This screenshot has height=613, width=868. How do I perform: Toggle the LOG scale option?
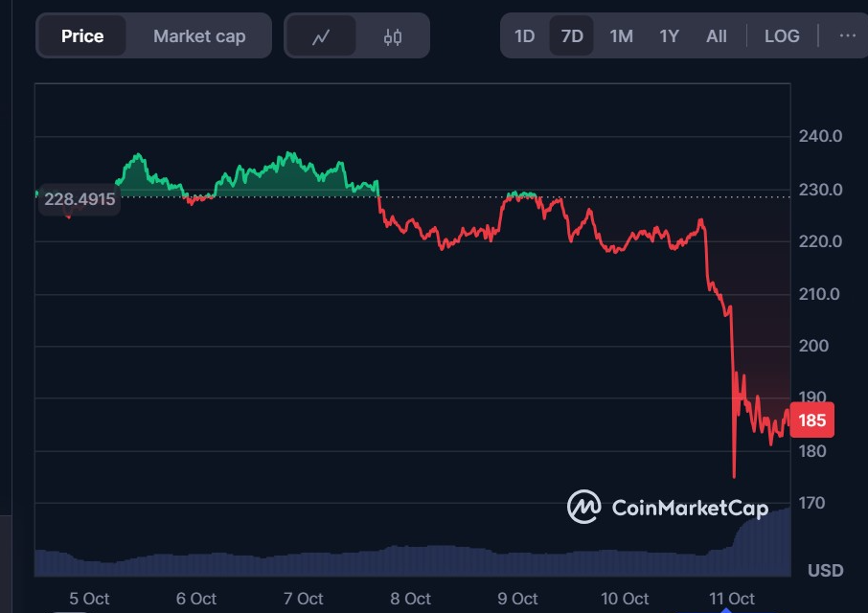coord(782,36)
